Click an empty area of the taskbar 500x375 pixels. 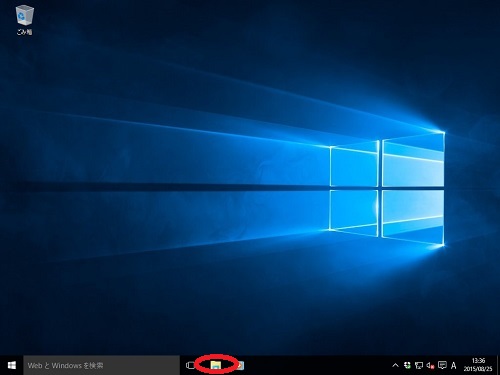[317, 365]
